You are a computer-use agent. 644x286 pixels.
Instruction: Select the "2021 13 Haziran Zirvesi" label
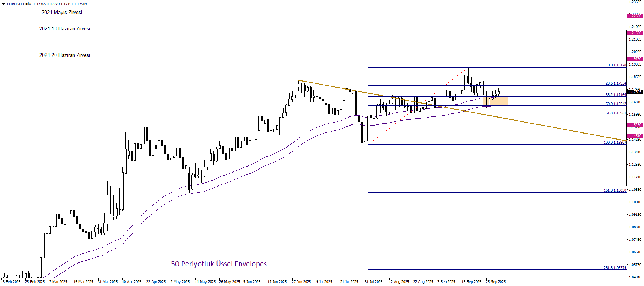[65, 28]
